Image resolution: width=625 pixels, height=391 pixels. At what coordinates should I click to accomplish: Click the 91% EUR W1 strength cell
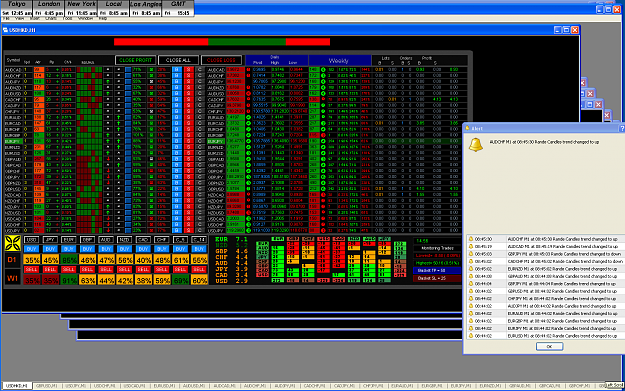pyautogui.click(x=69, y=280)
